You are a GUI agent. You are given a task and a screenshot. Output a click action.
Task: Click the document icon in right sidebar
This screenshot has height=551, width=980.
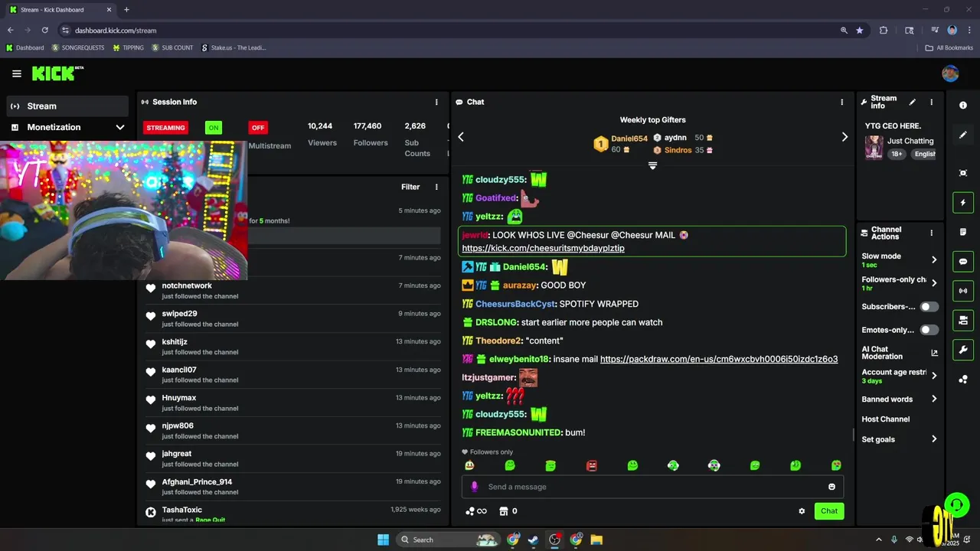pyautogui.click(x=963, y=232)
